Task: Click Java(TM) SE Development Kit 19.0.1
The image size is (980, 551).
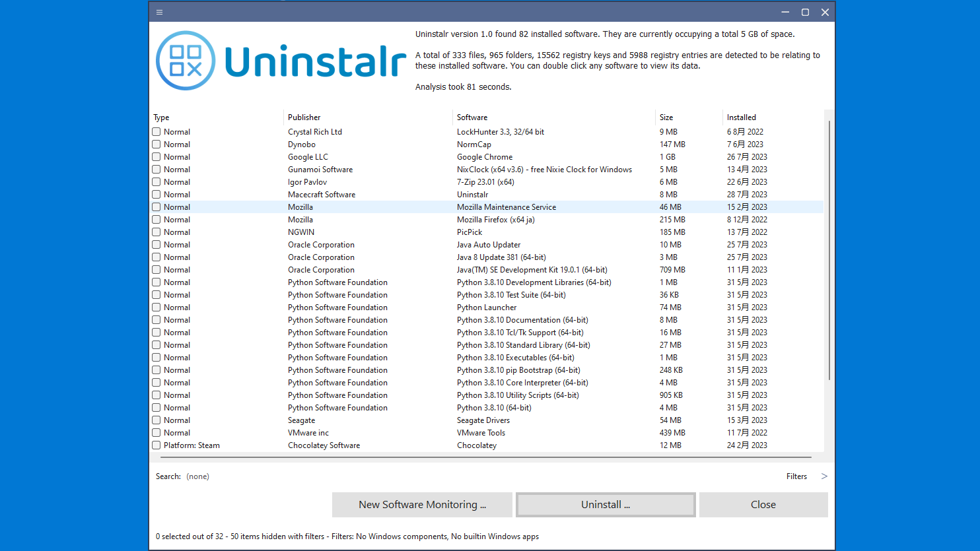Action: 532,270
